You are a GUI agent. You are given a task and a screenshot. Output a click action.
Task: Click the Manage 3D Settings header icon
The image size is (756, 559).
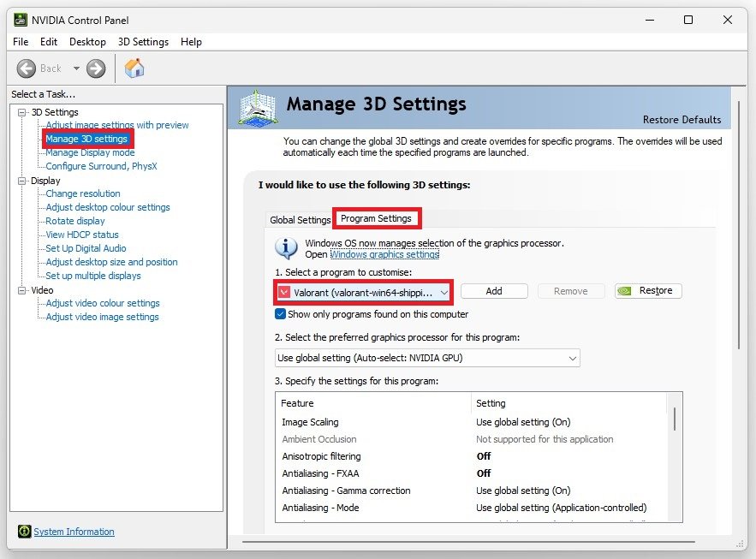pyautogui.click(x=259, y=109)
